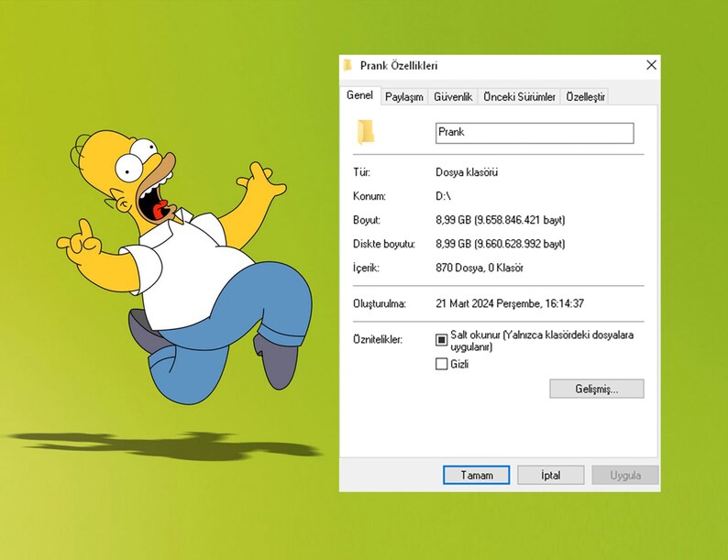This screenshot has width=728, height=560.
Task: Click the title bar folder icon
Action: [x=347, y=65]
